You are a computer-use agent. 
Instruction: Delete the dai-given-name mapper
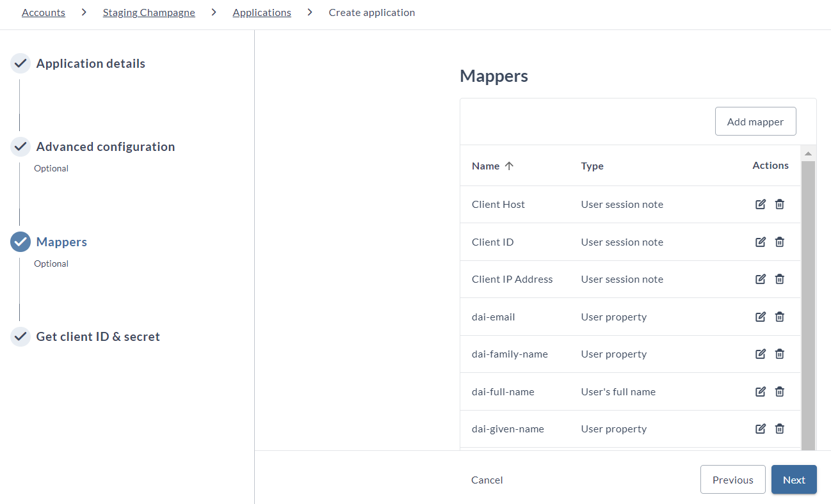tap(780, 429)
